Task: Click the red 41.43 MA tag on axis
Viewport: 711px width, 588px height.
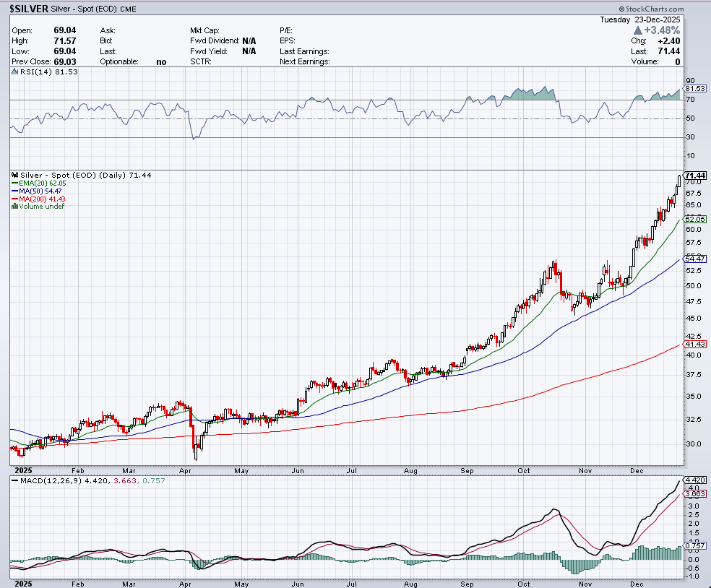Action: [x=695, y=344]
